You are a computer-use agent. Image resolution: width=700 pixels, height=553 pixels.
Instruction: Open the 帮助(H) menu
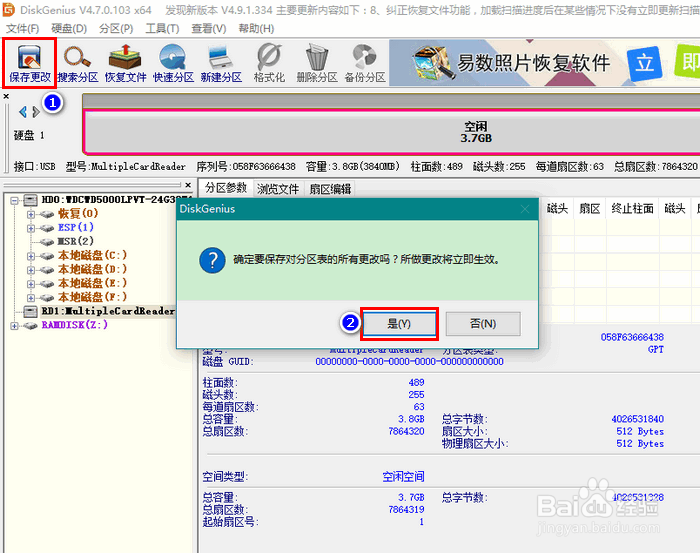point(256,29)
